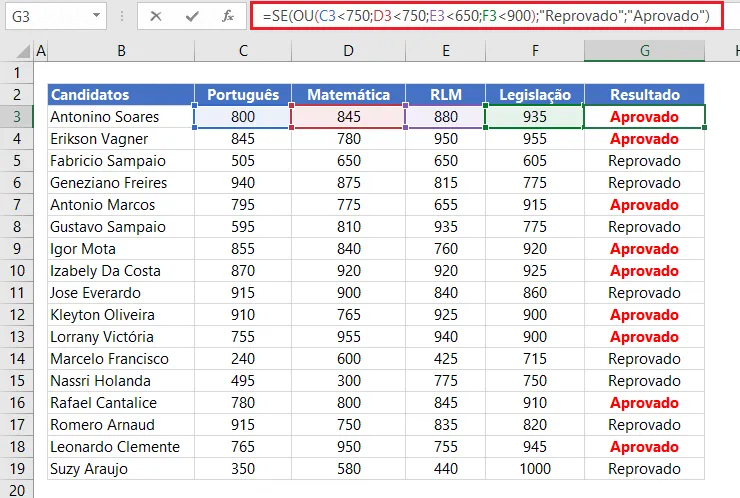
Task: Select column F header
Action: pos(535,51)
